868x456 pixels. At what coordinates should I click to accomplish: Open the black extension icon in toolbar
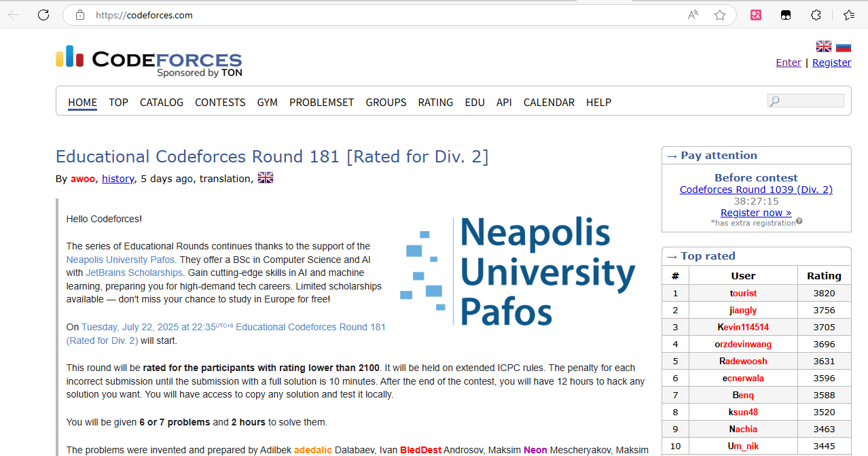click(x=786, y=15)
